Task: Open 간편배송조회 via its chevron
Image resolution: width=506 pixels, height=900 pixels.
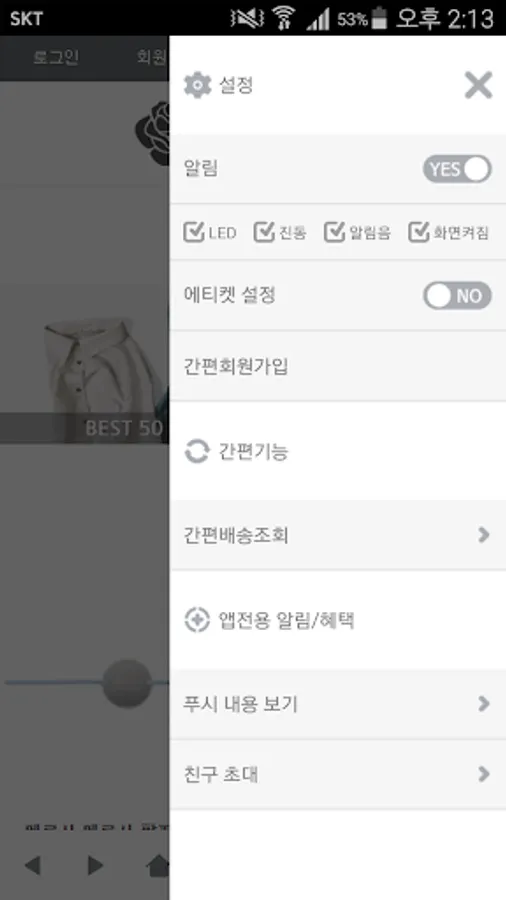Action: (484, 535)
